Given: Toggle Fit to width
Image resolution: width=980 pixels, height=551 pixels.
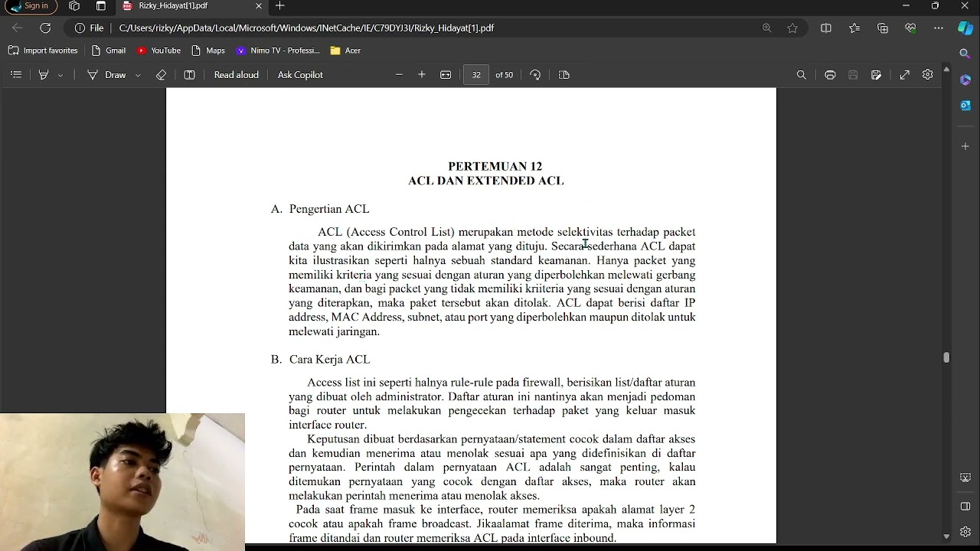Looking at the screenshot, I should [x=446, y=75].
